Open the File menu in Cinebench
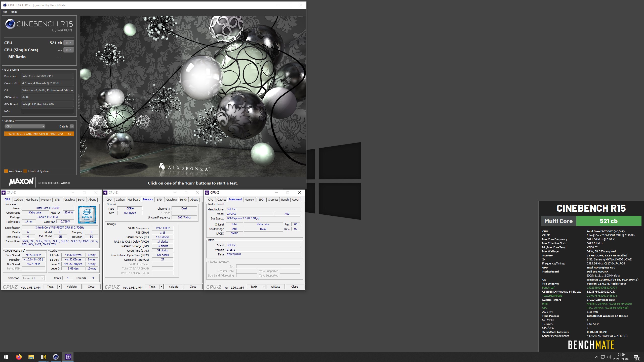644x362 pixels. point(5,12)
